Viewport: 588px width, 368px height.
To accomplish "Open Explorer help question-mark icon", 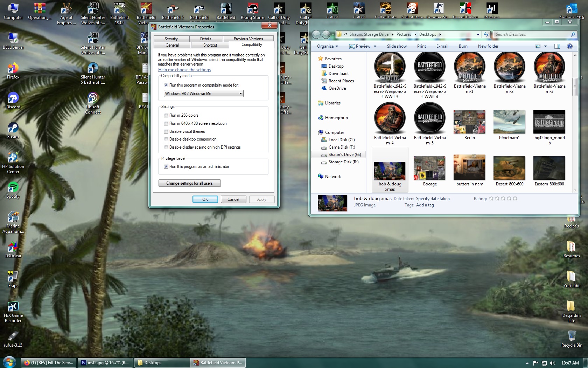I will click(570, 46).
